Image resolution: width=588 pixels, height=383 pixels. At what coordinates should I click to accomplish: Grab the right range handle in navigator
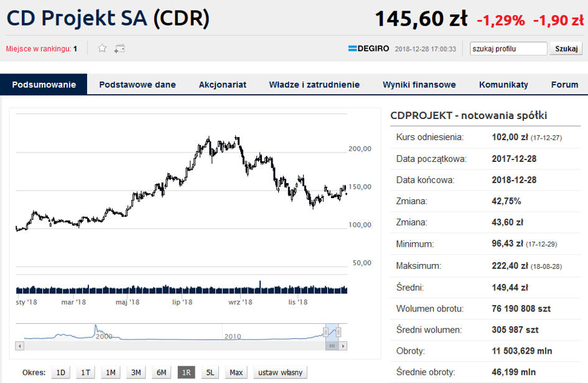(x=338, y=332)
